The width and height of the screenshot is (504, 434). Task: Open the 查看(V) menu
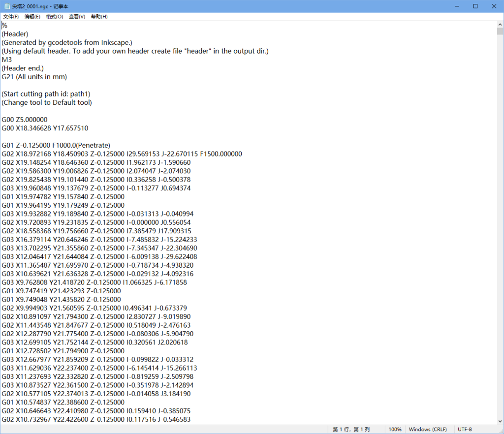(77, 17)
